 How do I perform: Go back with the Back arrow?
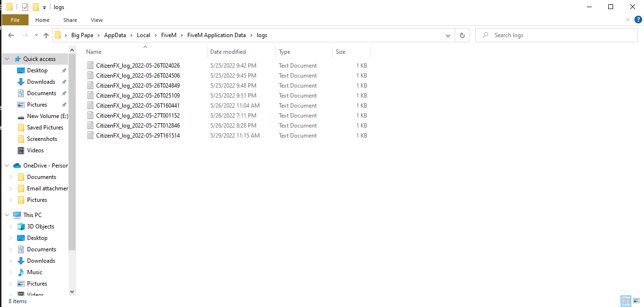click(11, 35)
